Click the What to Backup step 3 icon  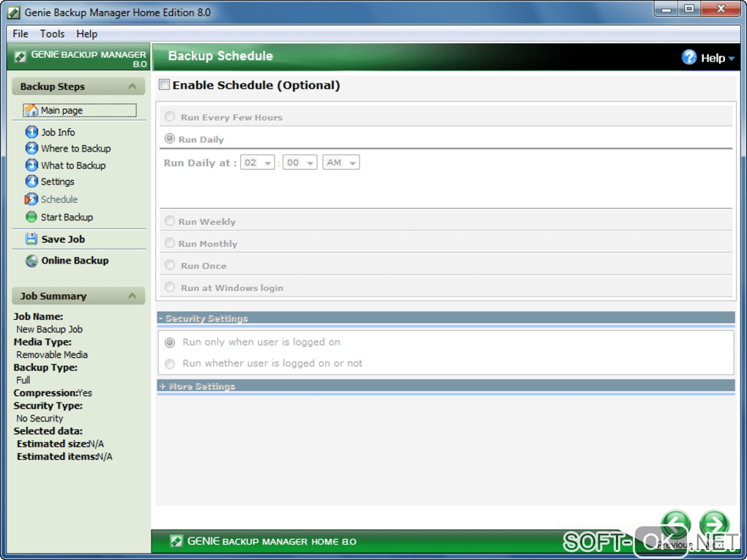point(31,165)
